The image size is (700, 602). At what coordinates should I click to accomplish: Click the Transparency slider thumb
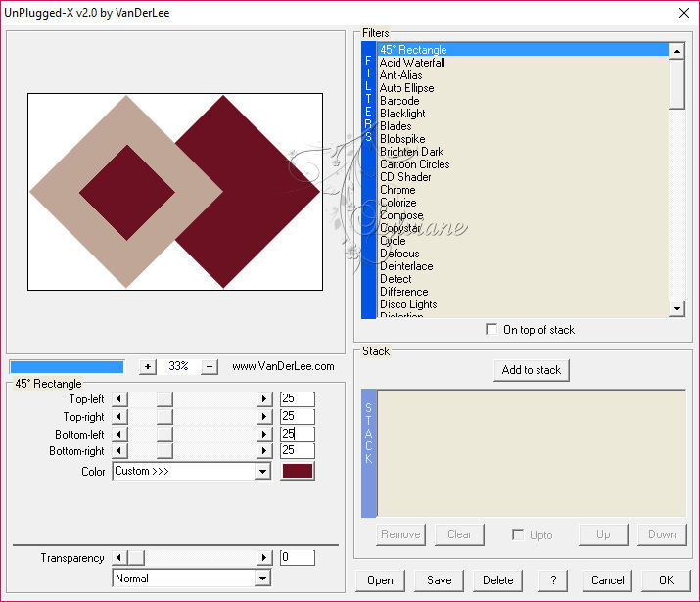(137, 557)
